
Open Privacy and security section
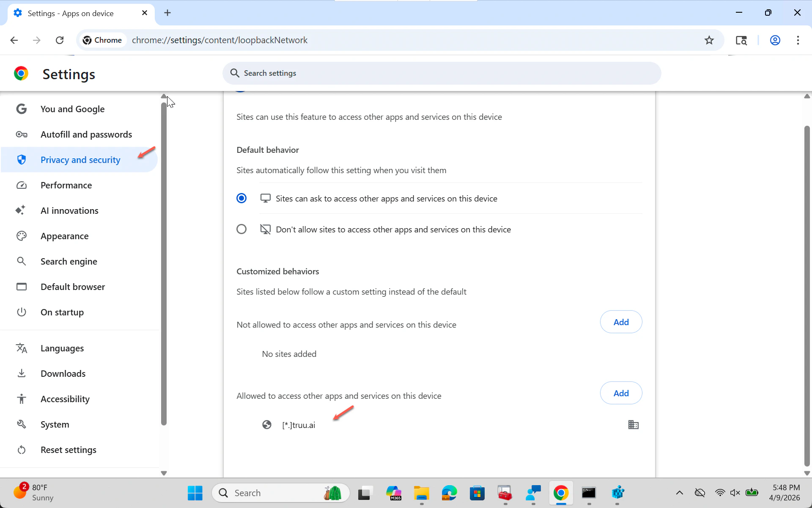80,160
